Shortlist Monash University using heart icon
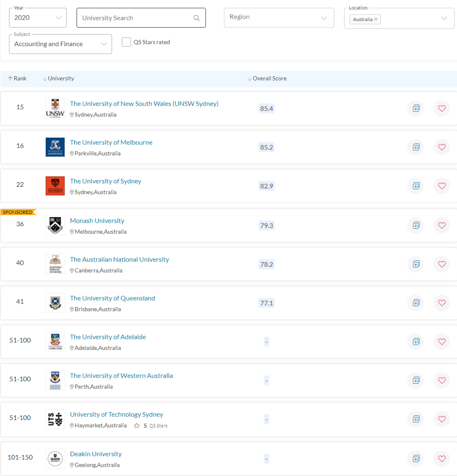Viewport: 457px width, 476px height. pos(442,225)
